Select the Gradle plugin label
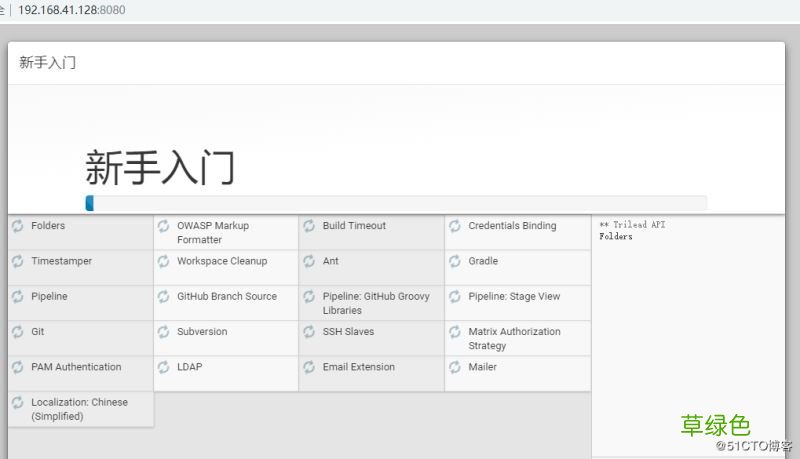Image resolution: width=800 pixels, height=459 pixels. tap(483, 261)
